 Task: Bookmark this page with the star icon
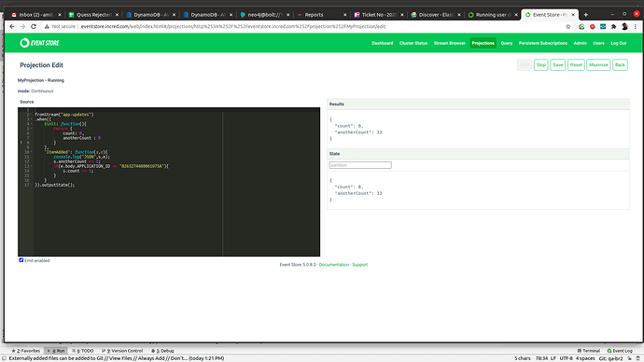coord(568,26)
